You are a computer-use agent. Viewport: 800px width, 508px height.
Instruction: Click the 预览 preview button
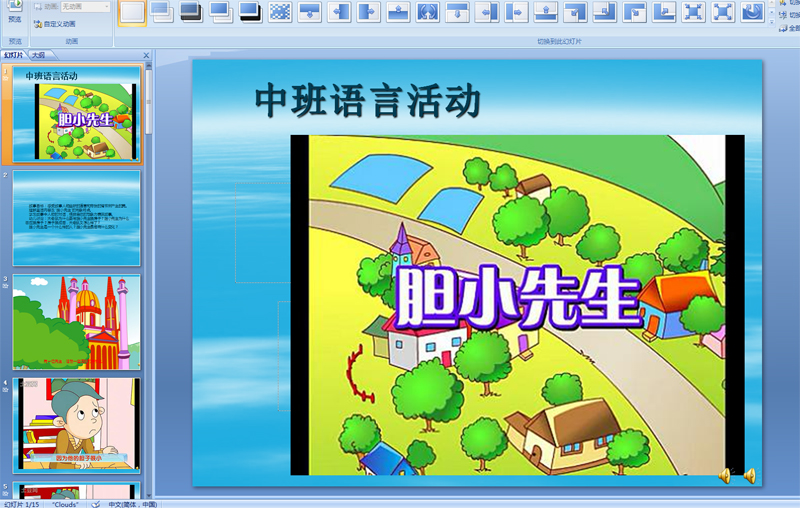(x=15, y=12)
